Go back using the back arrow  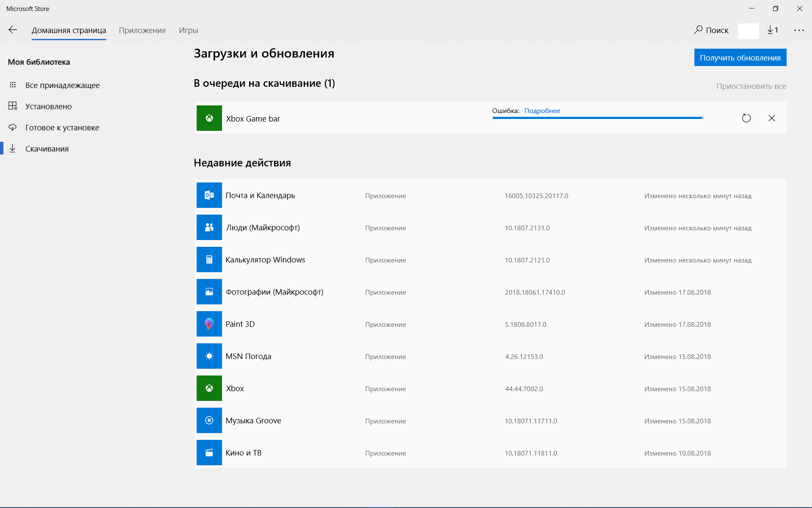pos(13,30)
